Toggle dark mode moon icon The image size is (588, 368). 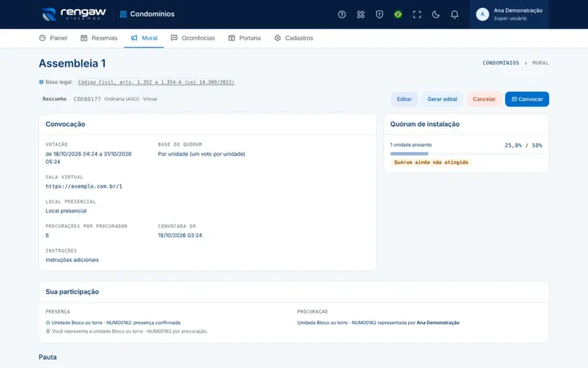click(x=436, y=15)
